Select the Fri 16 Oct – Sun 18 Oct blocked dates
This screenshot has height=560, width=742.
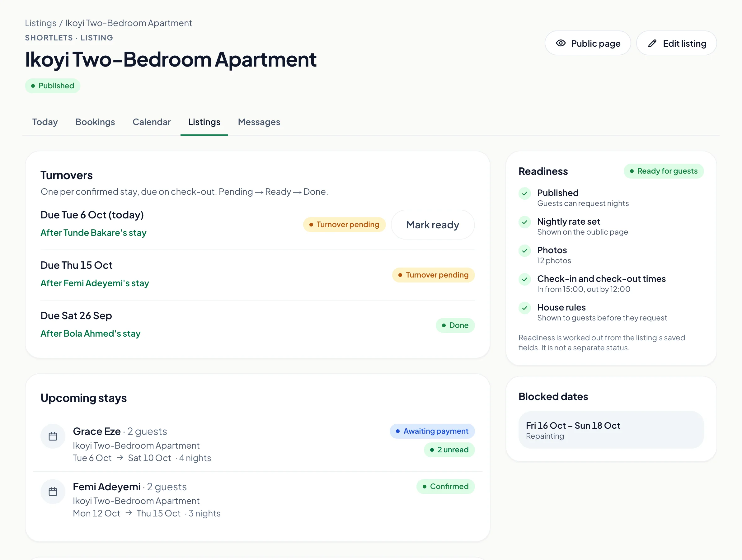coord(611,430)
